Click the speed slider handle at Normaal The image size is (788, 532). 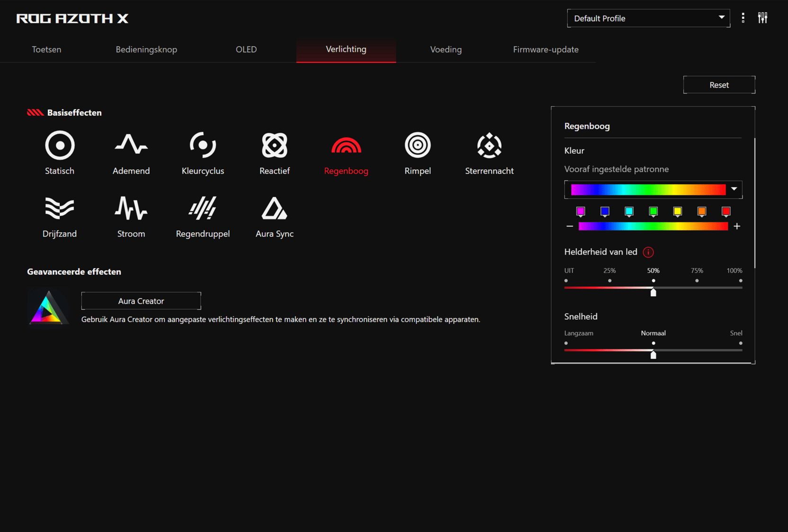653,355
